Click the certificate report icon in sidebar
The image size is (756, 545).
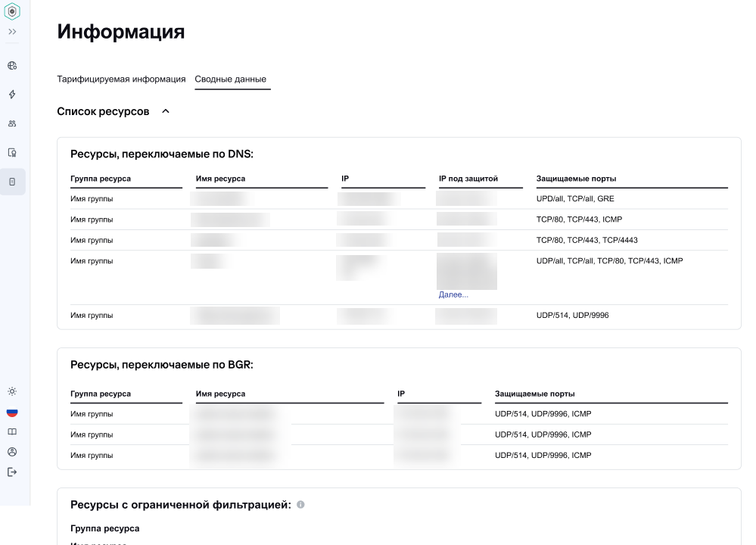(x=11, y=151)
